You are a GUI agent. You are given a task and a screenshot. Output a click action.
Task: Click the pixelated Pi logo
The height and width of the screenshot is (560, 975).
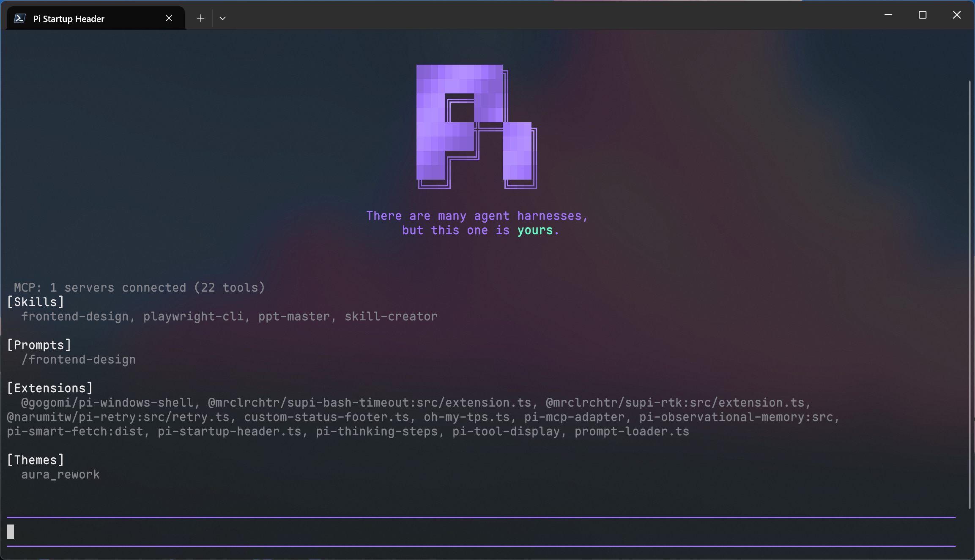[477, 126]
